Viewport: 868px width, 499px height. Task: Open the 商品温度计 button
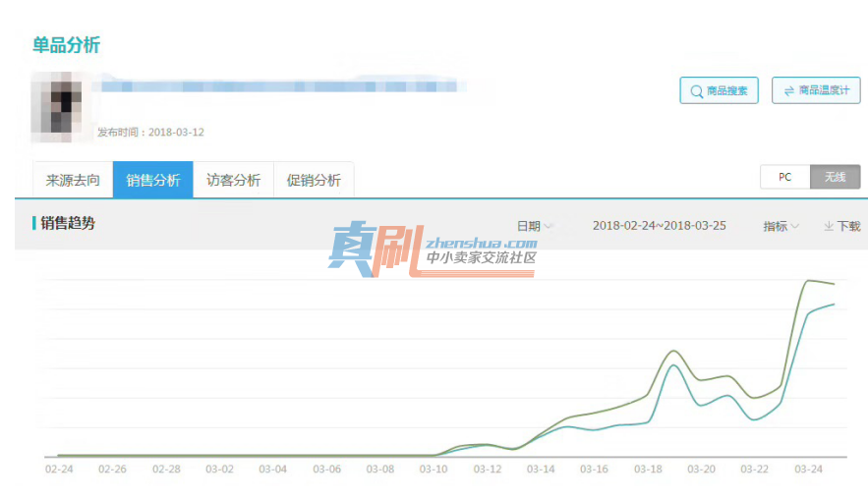tap(816, 90)
